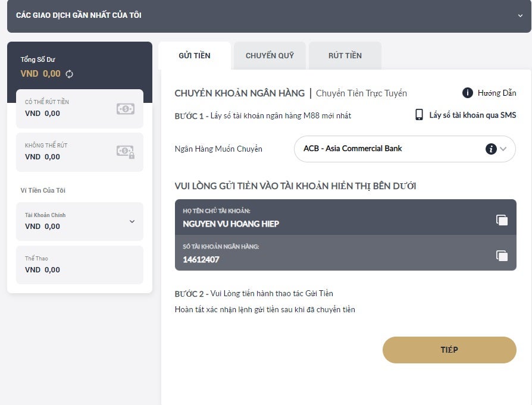This screenshot has width=532, height=405.
Task: Select the Thể Thao wallet card
Action: pyautogui.click(x=80, y=265)
